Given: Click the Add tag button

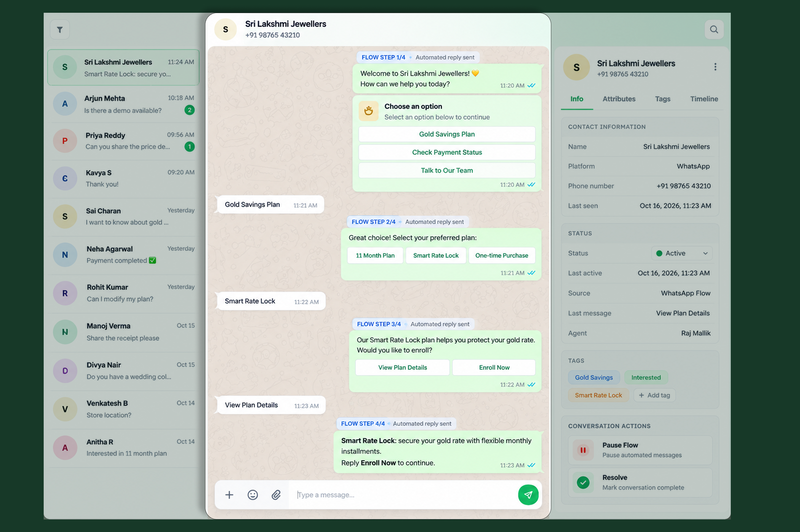Looking at the screenshot, I should (x=654, y=395).
